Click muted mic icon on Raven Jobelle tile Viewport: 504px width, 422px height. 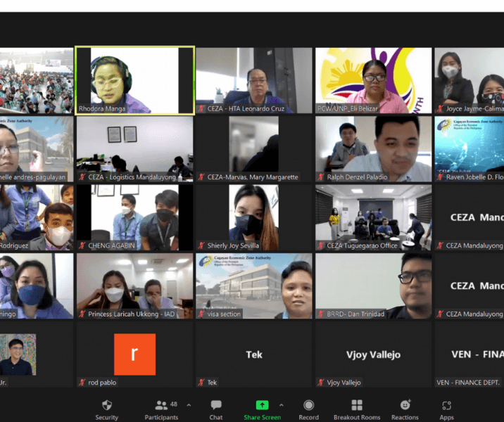(440, 177)
